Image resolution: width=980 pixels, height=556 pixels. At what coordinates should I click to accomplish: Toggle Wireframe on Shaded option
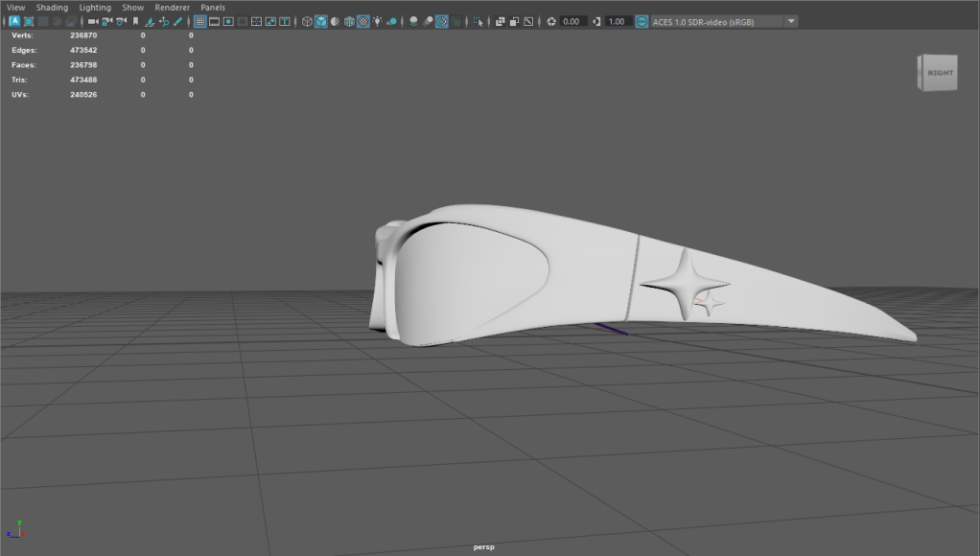pyautogui.click(x=349, y=21)
